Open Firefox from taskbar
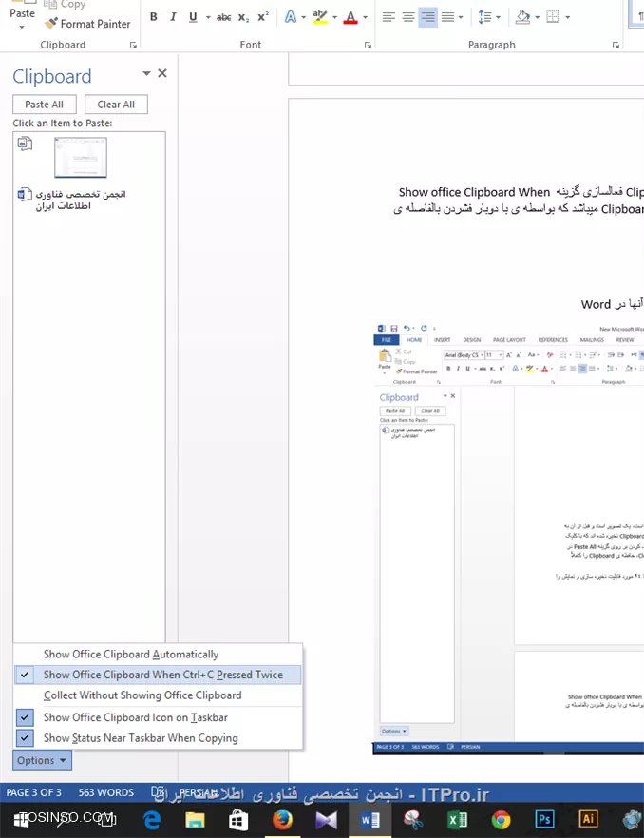This screenshot has height=838, width=644. tap(282, 820)
